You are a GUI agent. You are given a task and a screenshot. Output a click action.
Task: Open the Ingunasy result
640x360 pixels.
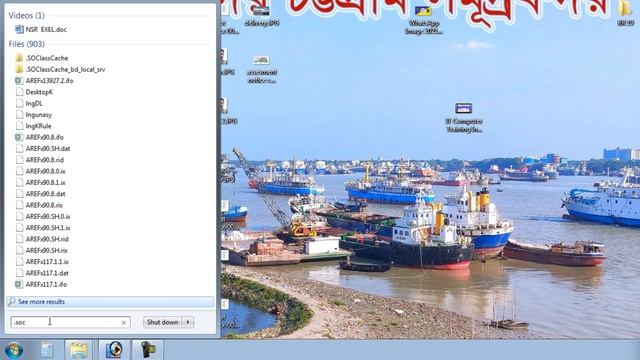[39, 115]
